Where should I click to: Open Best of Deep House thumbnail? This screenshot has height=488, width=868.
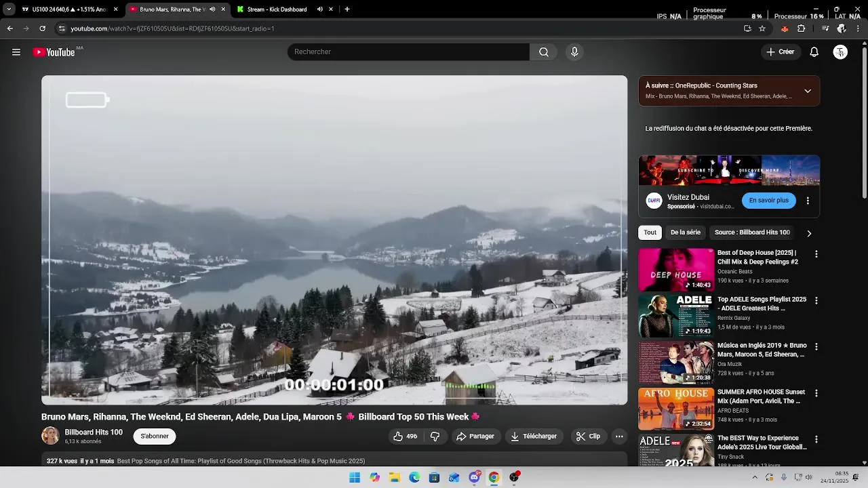point(676,270)
